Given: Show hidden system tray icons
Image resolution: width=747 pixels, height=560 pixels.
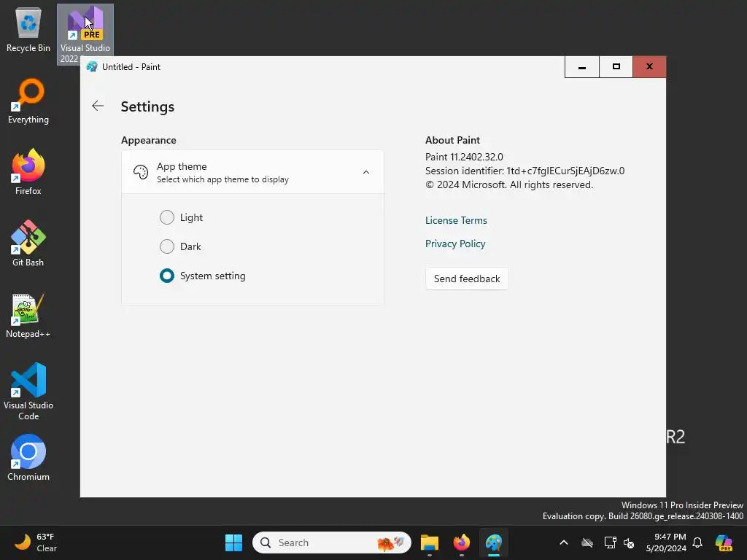Looking at the screenshot, I should [564, 542].
